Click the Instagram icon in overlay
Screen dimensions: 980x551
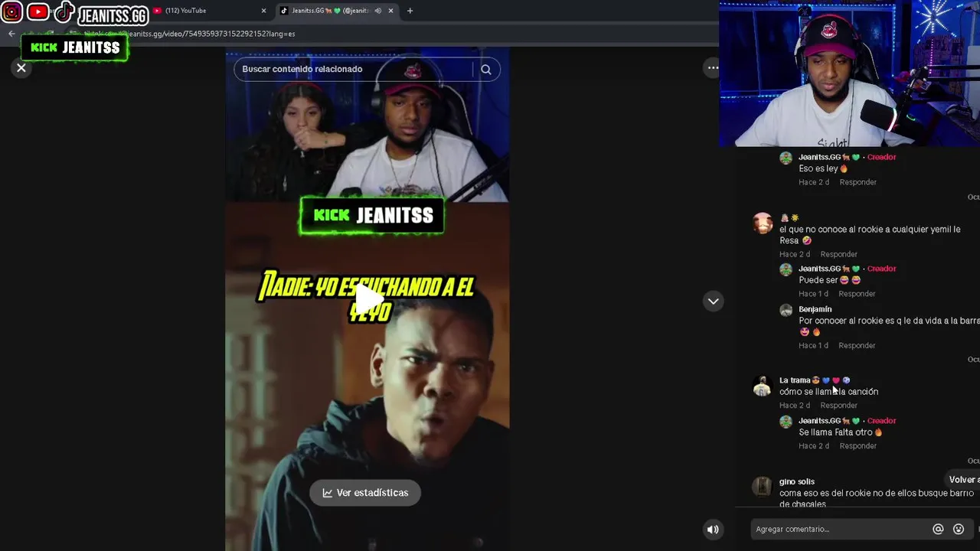pos(11,11)
